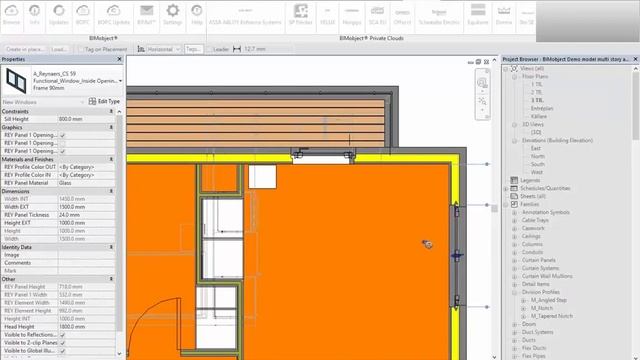Expand the M_Angled Step family

pos(523,300)
